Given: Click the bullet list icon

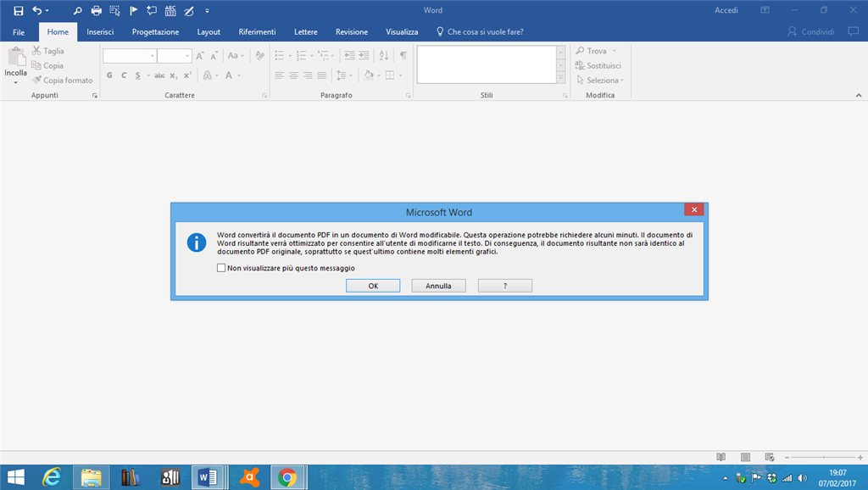Looking at the screenshot, I should pyautogui.click(x=280, y=56).
